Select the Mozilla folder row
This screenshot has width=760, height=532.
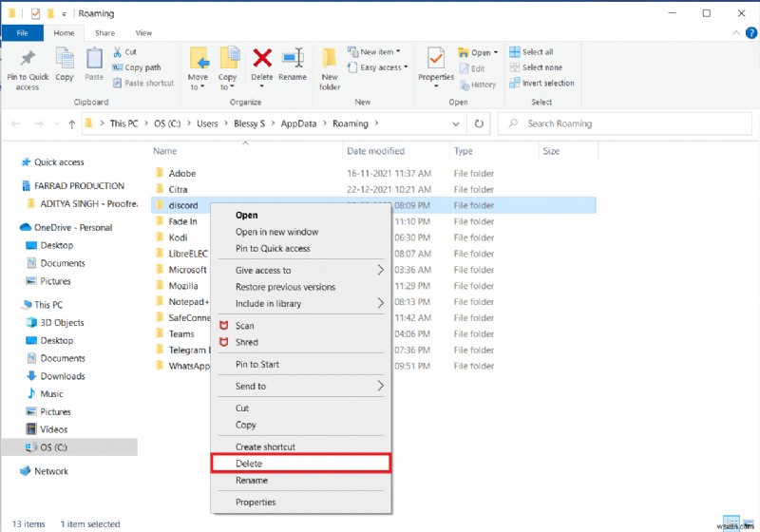[182, 285]
